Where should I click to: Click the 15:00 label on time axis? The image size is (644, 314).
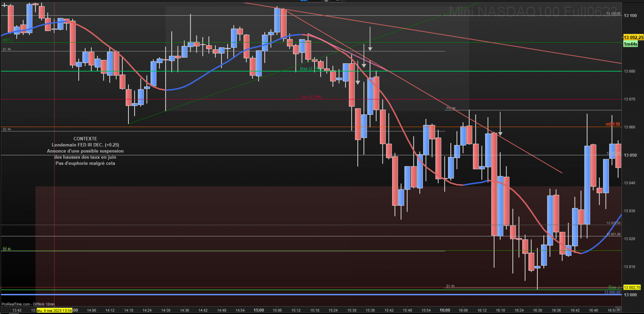tap(259, 310)
